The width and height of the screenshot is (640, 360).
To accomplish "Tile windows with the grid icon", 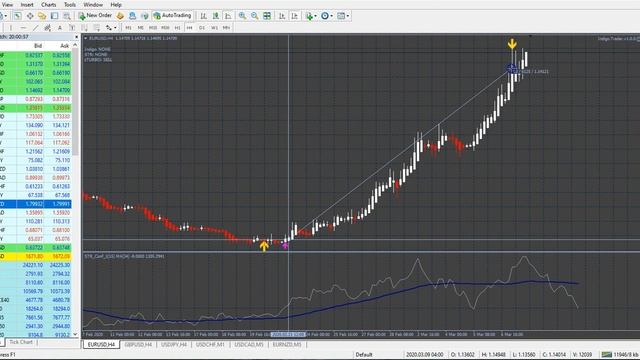I will click(267, 16).
